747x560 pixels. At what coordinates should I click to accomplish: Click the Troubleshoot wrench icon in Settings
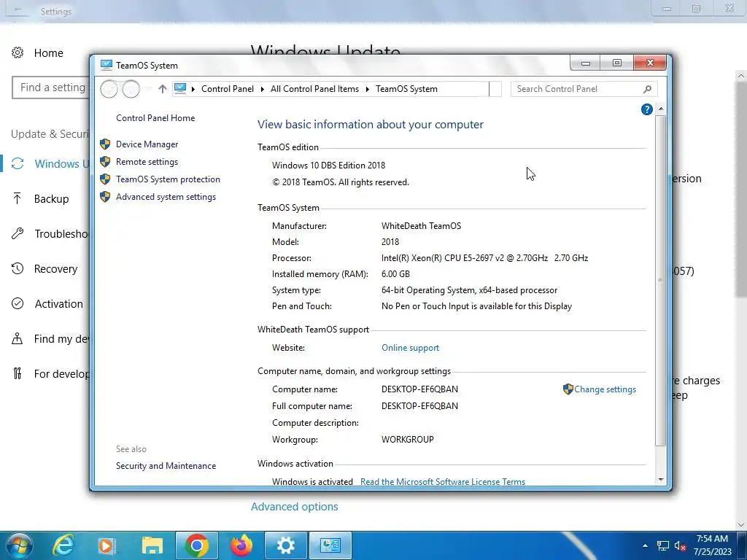coord(18,233)
